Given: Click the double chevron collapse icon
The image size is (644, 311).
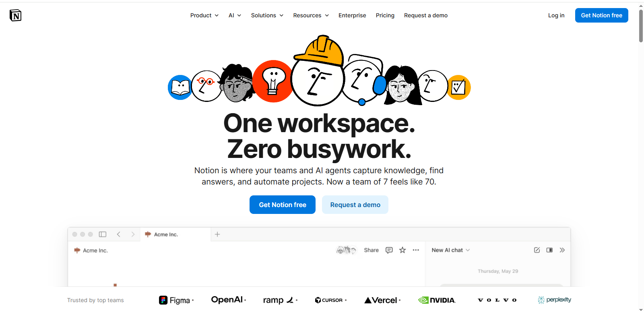Looking at the screenshot, I should tap(562, 250).
